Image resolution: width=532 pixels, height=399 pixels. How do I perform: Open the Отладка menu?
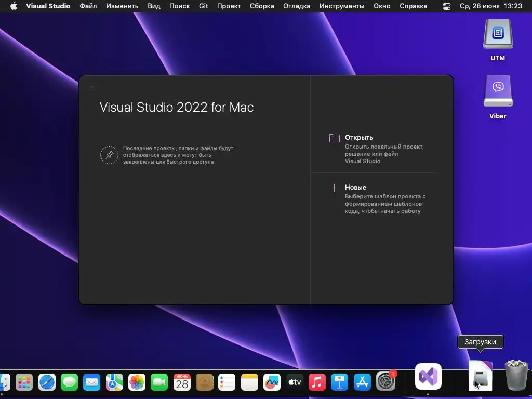point(297,6)
